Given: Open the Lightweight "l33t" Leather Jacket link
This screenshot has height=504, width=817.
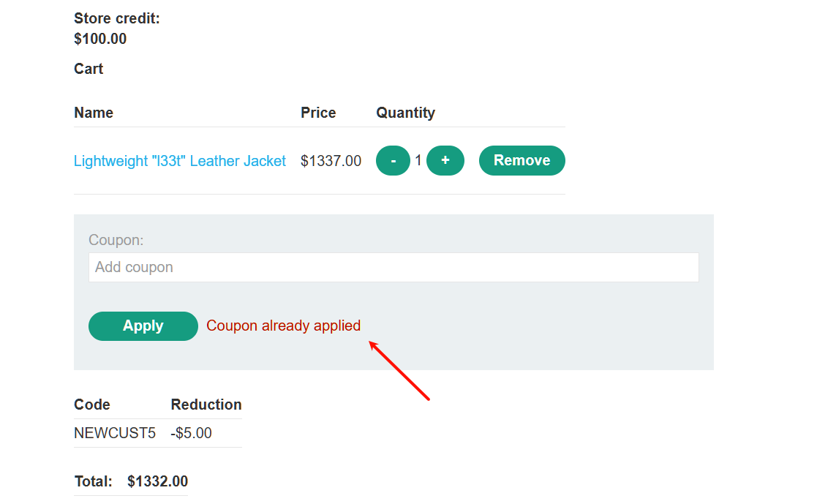Looking at the screenshot, I should 180,161.
